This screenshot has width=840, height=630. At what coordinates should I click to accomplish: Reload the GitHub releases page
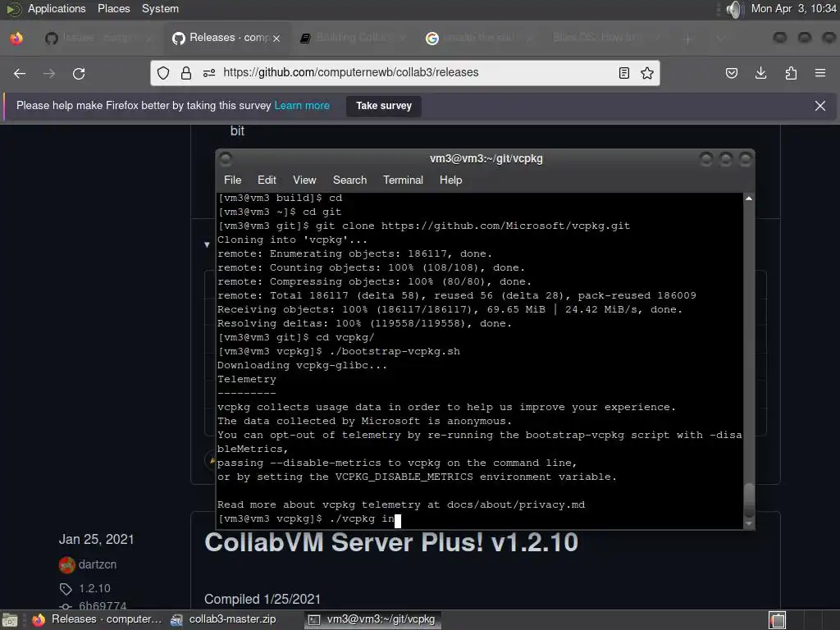tap(79, 73)
